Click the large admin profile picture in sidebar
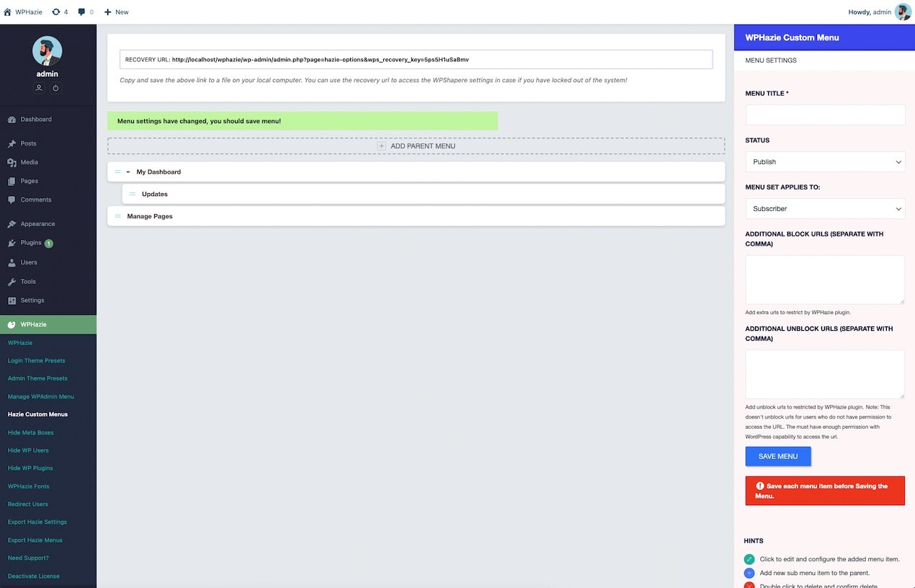Viewport: 915px width, 588px height. (48, 50)
